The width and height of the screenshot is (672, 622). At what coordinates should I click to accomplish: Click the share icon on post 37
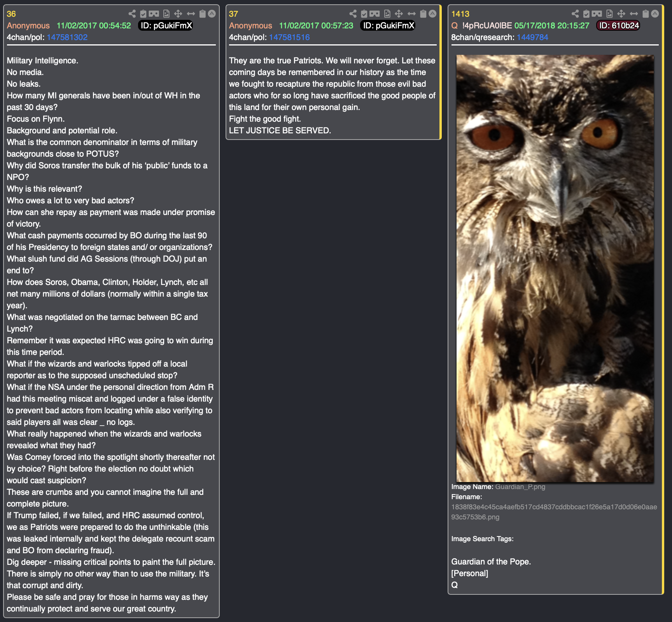[x=353, y=14]
